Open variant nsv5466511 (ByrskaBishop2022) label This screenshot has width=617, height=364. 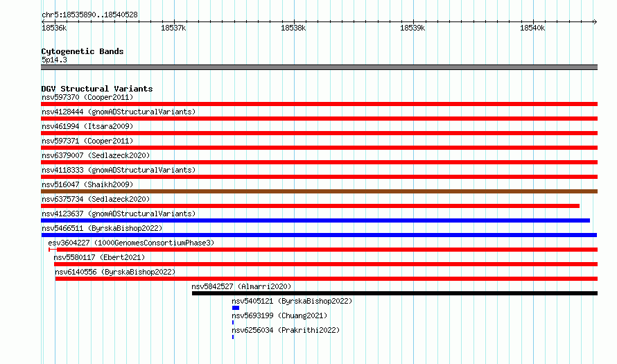coord(102,228)
